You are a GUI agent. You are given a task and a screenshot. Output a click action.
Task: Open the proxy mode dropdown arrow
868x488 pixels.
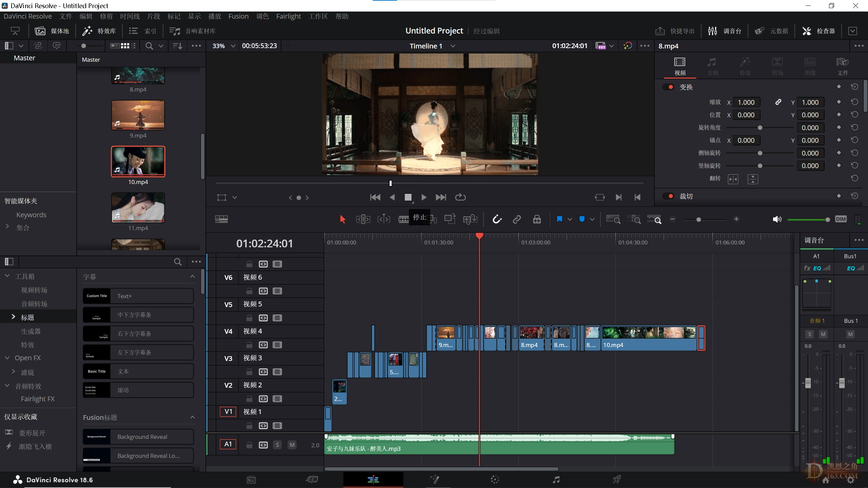pyautogui.click(x=611, y=46)
